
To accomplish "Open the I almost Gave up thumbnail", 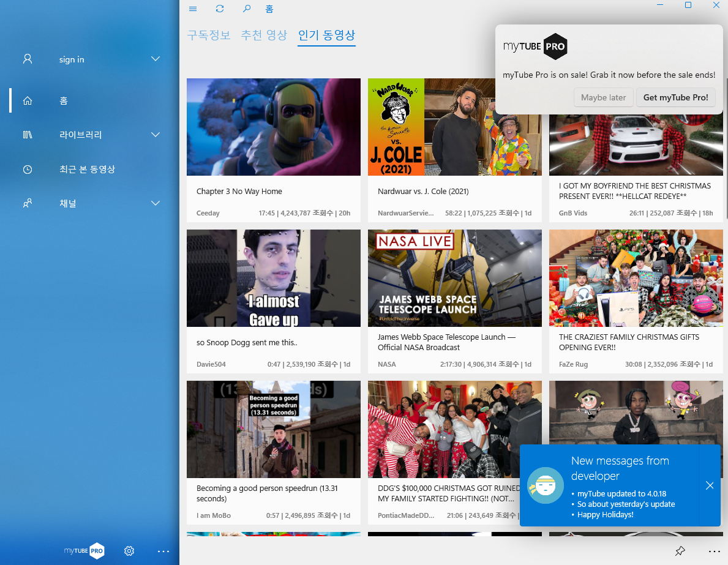I will tap(274, 278).
